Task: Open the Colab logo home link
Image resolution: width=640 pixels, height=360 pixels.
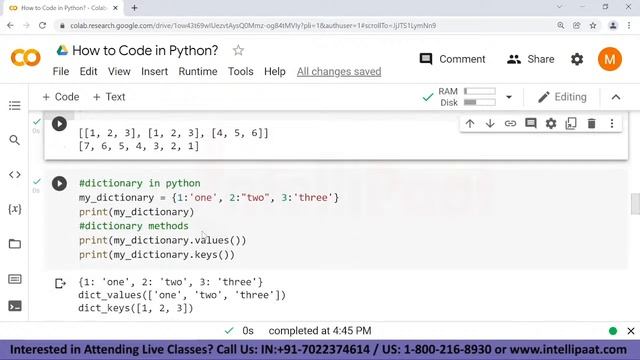Action: coord(25,58)
